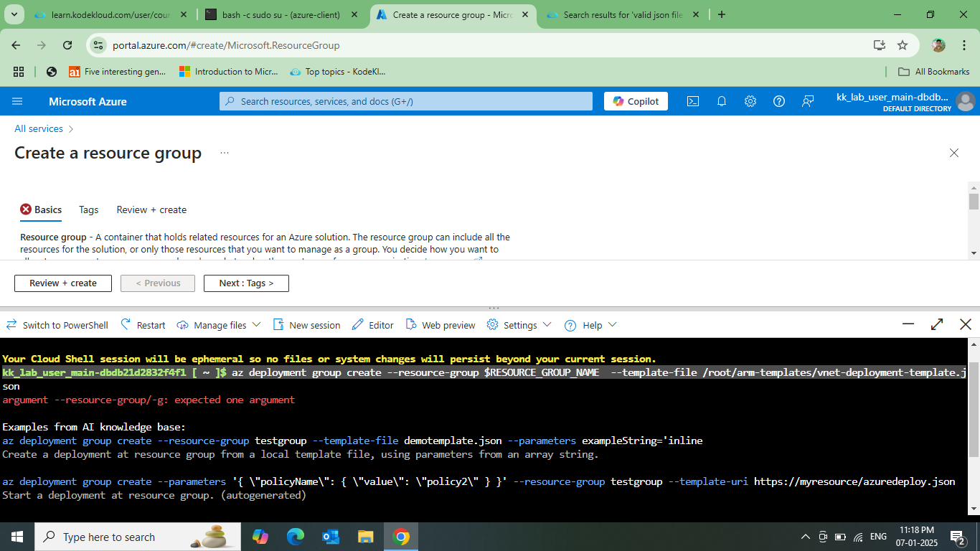Restart the Cloud Shell session

click(143, 325)
